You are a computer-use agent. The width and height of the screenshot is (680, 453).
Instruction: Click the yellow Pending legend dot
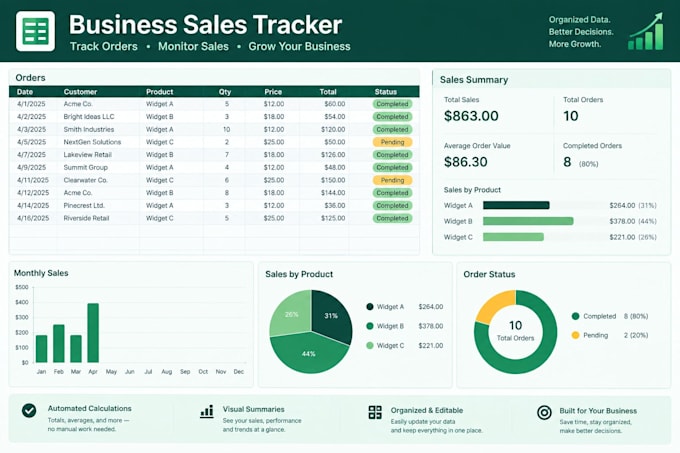point(575,335)
